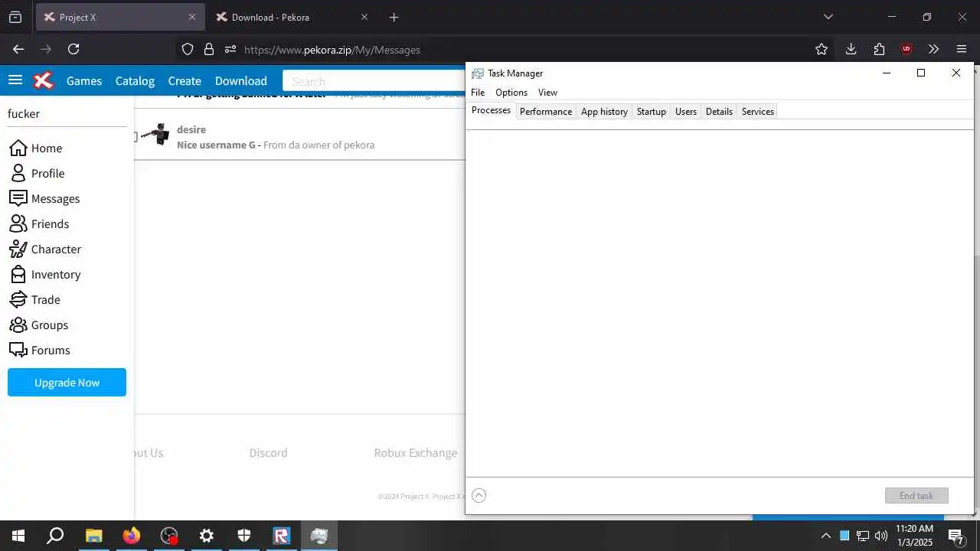
Task: Click the padlock site security icon
Action: pos(209,49)
